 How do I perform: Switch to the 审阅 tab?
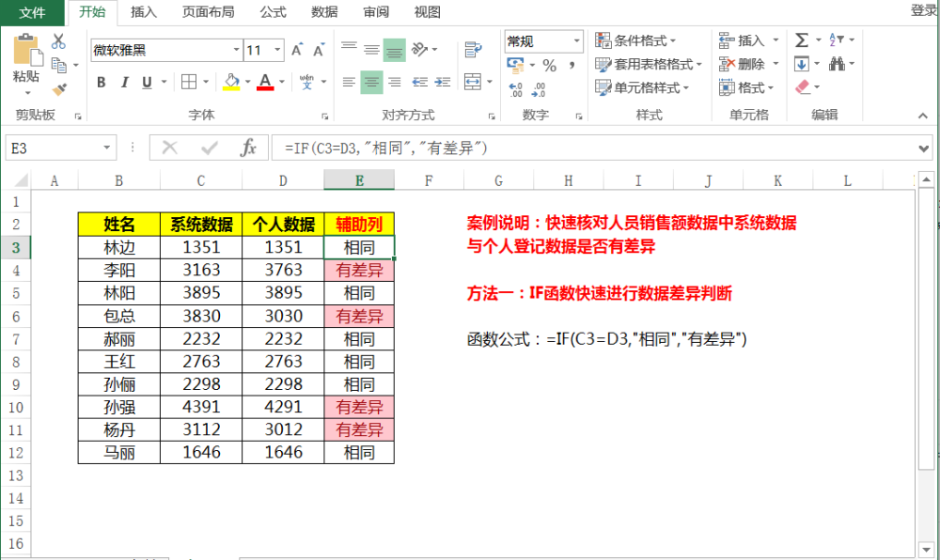coord(376,12)
